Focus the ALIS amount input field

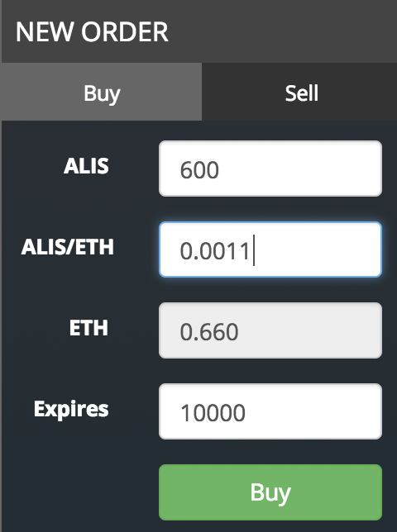point(270,169)
